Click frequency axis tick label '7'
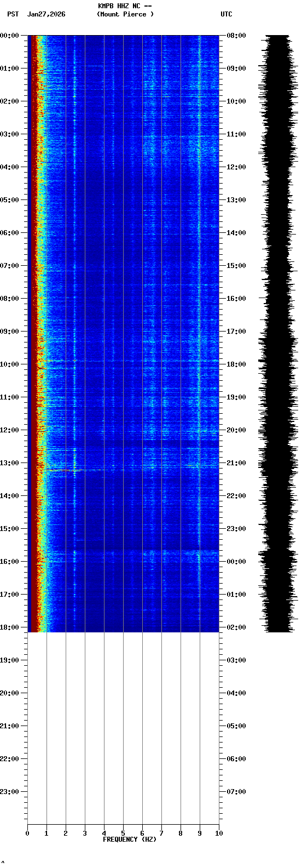Screen dimensions: 302x868 point(161,833)
